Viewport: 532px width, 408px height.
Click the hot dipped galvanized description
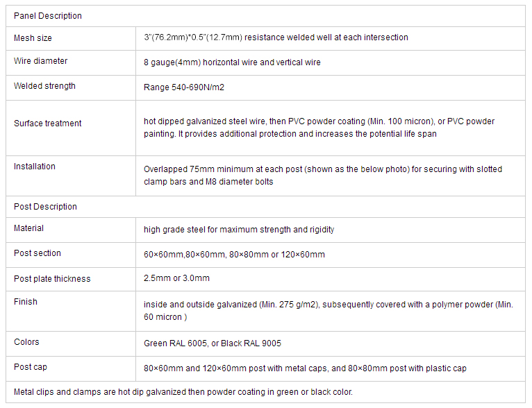coord(319,128)
